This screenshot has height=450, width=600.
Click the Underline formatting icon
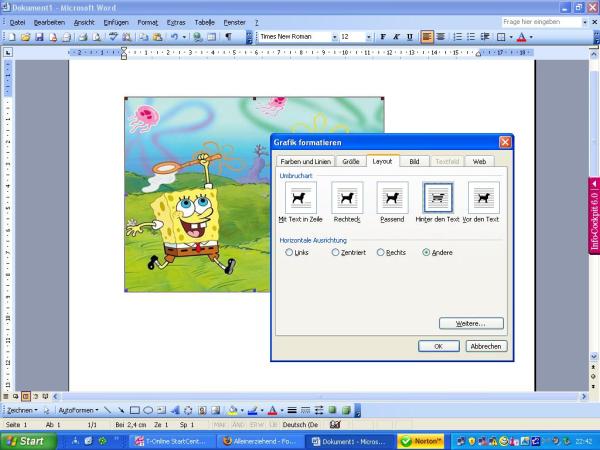pos(409,37)
